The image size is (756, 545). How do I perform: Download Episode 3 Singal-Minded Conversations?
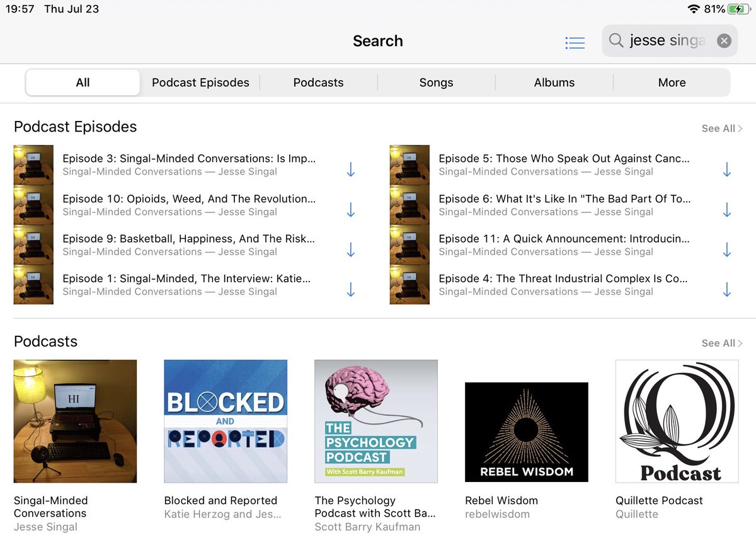(351, 170)
